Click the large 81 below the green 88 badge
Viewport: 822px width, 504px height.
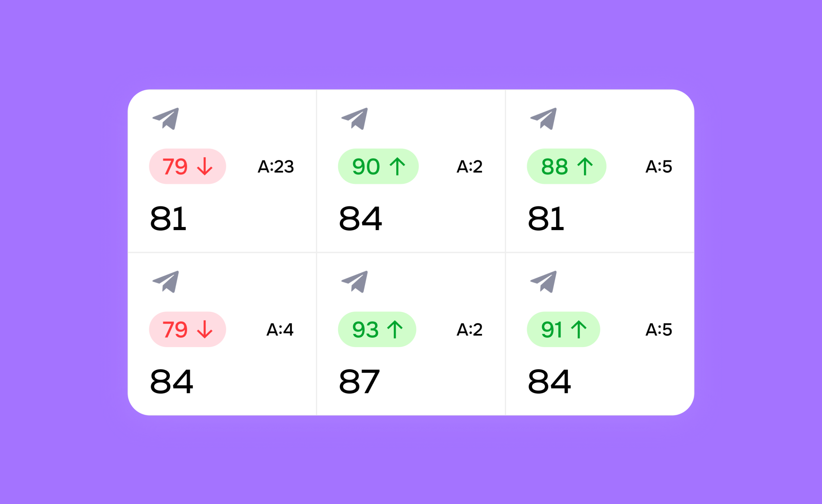tap(546, 219)
